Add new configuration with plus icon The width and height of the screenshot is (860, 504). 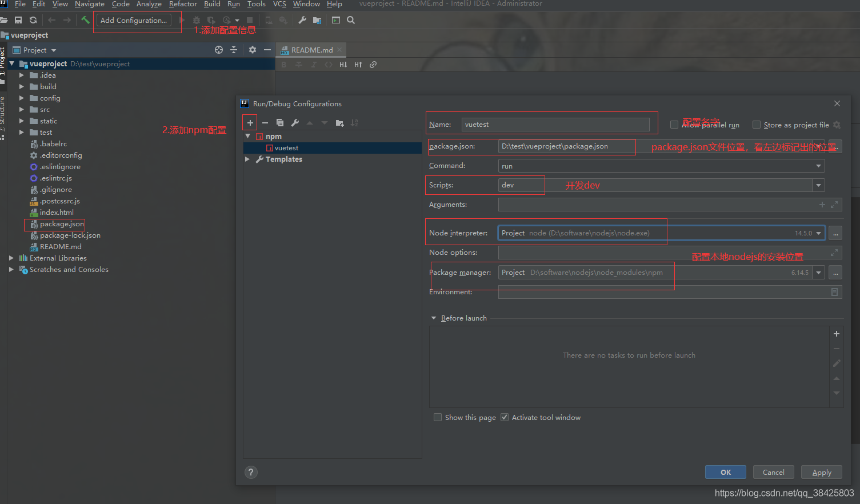[250, 123]
